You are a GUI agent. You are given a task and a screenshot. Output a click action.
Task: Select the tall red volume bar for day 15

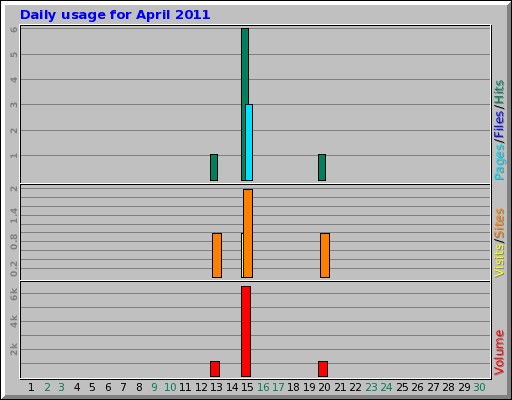coord(246,331)
